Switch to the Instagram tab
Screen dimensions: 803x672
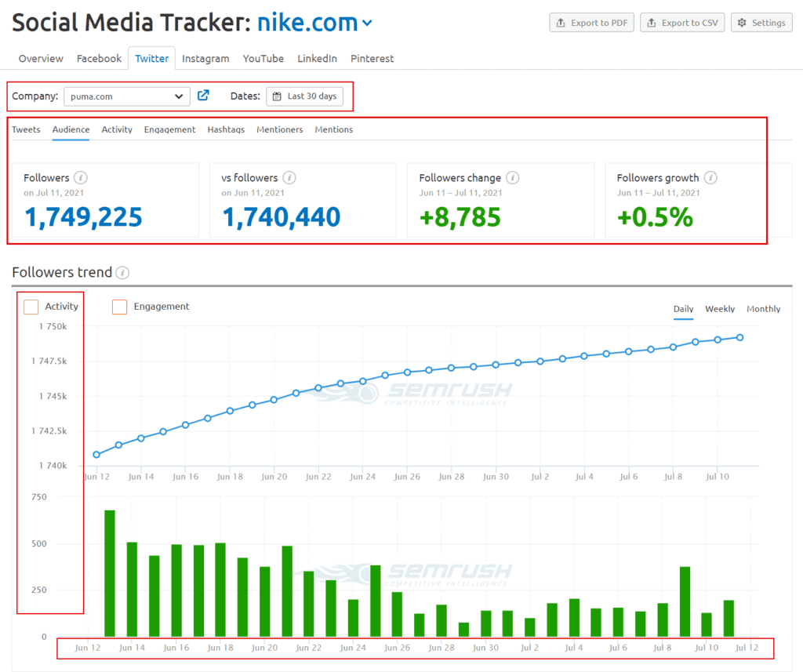205,58
